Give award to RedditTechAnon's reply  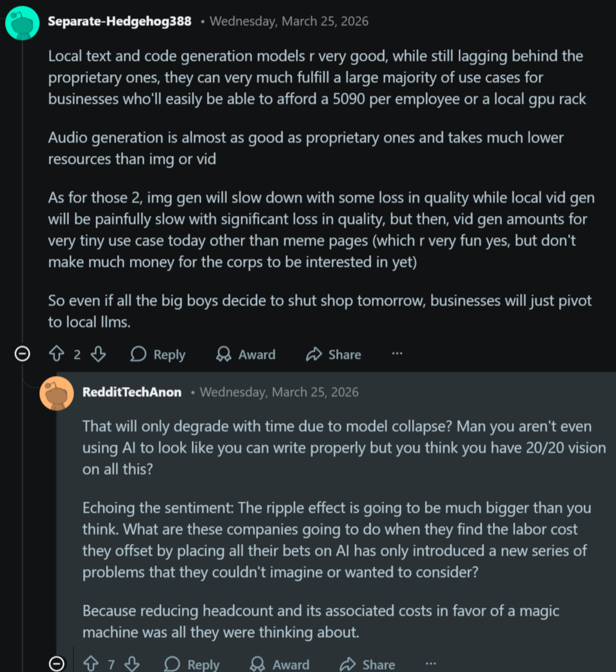pyautogui.click(x=280, y=664)
